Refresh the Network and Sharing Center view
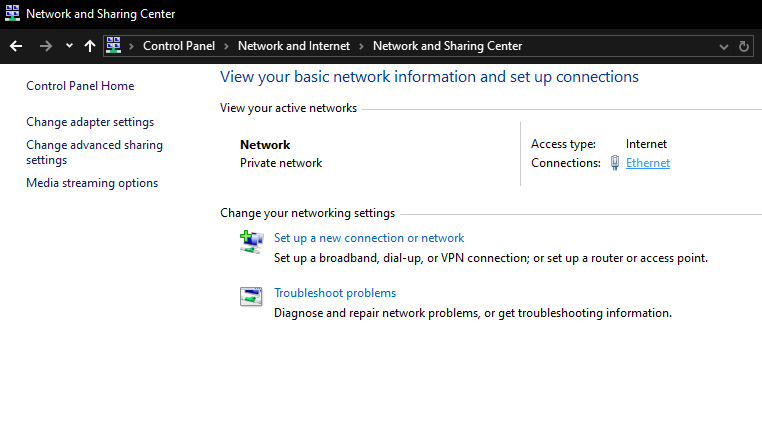Image resolution: width=762 pixels, height=432 pixels. pyautogui.click(x=744, y=46)
